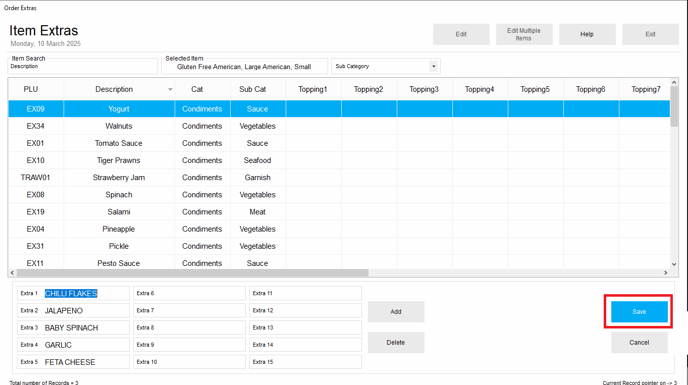688x385 pixels.
Task: Select the Tomato Sauce row
Action: click(339, 143)
